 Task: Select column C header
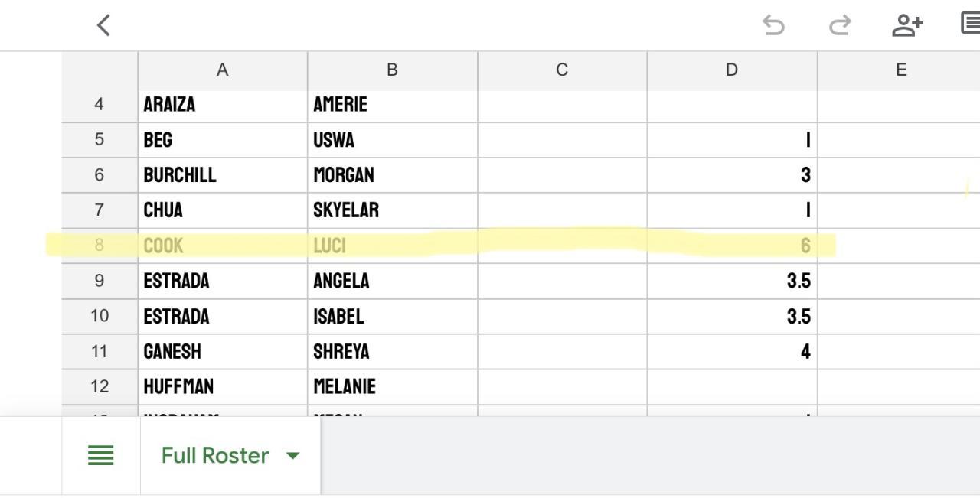click(562, 70)
